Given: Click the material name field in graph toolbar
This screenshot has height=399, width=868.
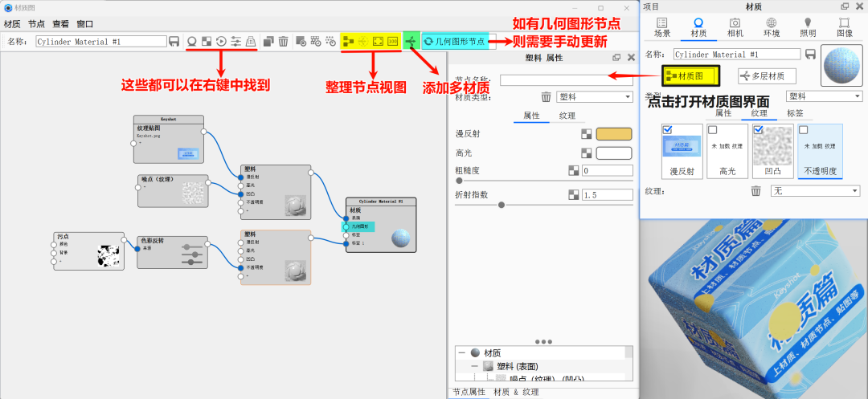Looking at the screenshot, I should pyautogui.click(x=101, y=41).
